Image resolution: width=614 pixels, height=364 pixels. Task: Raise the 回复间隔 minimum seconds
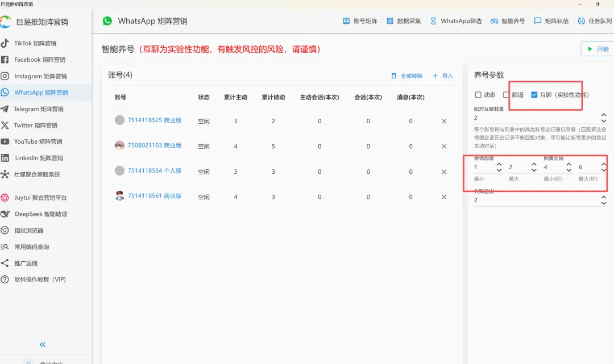[x=569, y=164]
